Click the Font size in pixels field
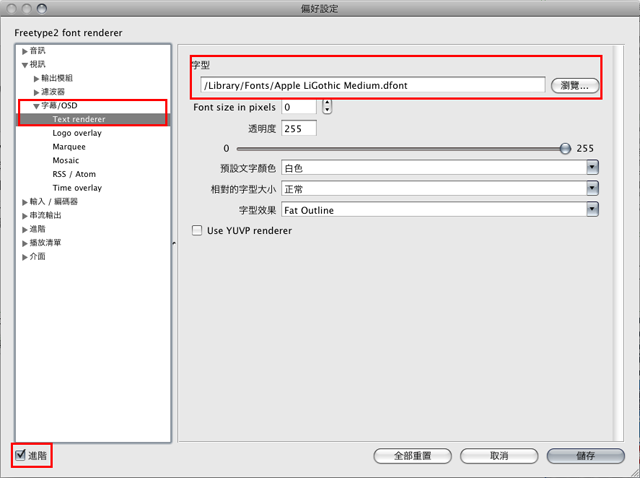This screenshot has width=640, height=478. coord(299,107)
